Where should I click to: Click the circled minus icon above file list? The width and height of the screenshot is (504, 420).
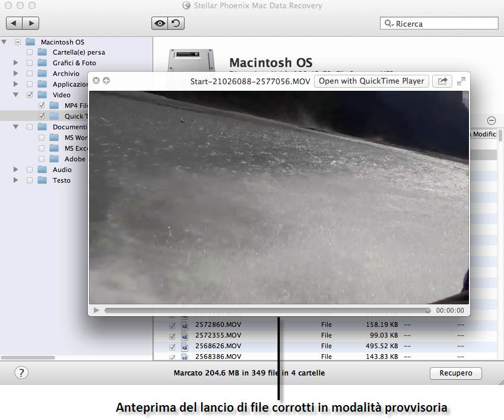(x=491, y=121)
